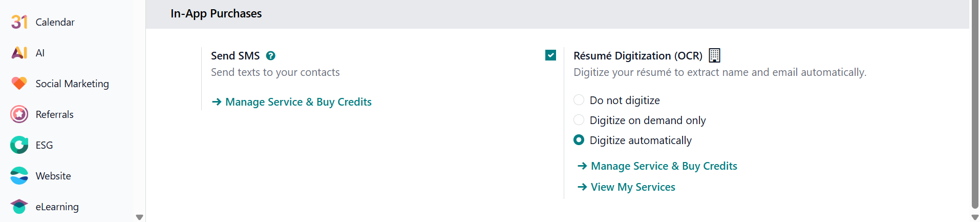980x222 pixels.
Task: Open the Referrals app icon
Action: point(19,114)
